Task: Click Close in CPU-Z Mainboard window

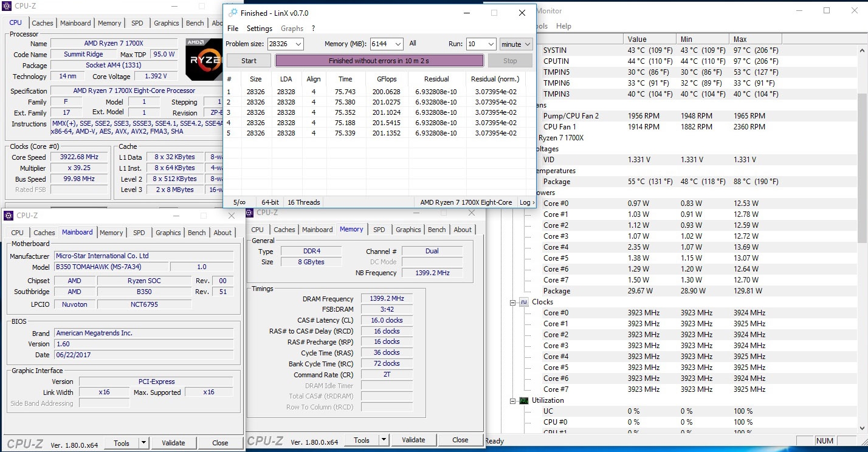Action: (220, 443)
